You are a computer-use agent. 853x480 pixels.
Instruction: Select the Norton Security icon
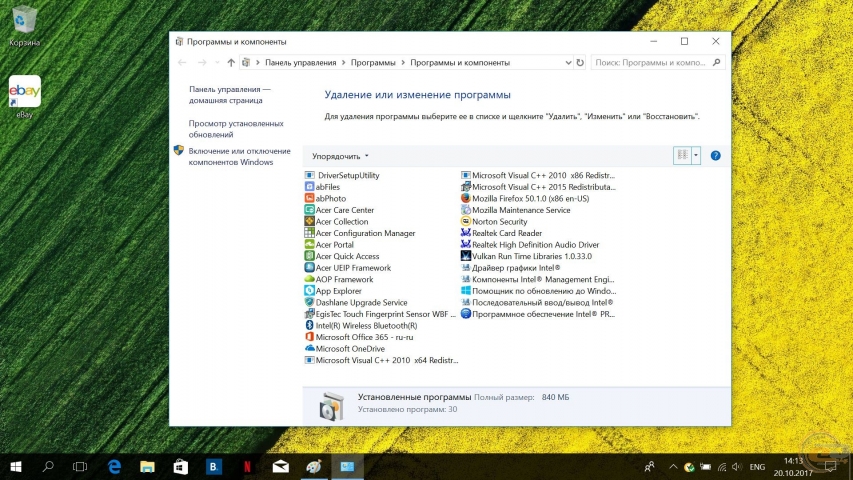(466, 221)
